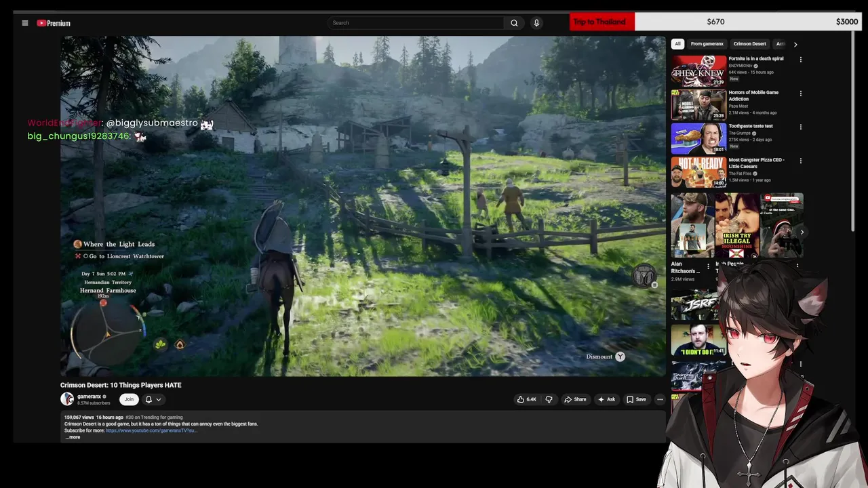868x488 pixels.
Task: Open notification bell dropdown for gameranx
Action: pyautogui.click(x=153, y=399)
